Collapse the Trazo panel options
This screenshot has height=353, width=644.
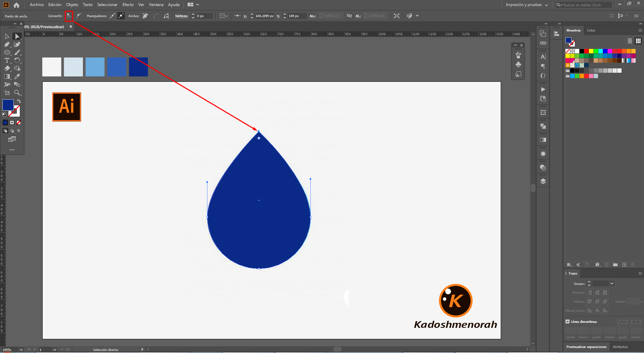566,273
